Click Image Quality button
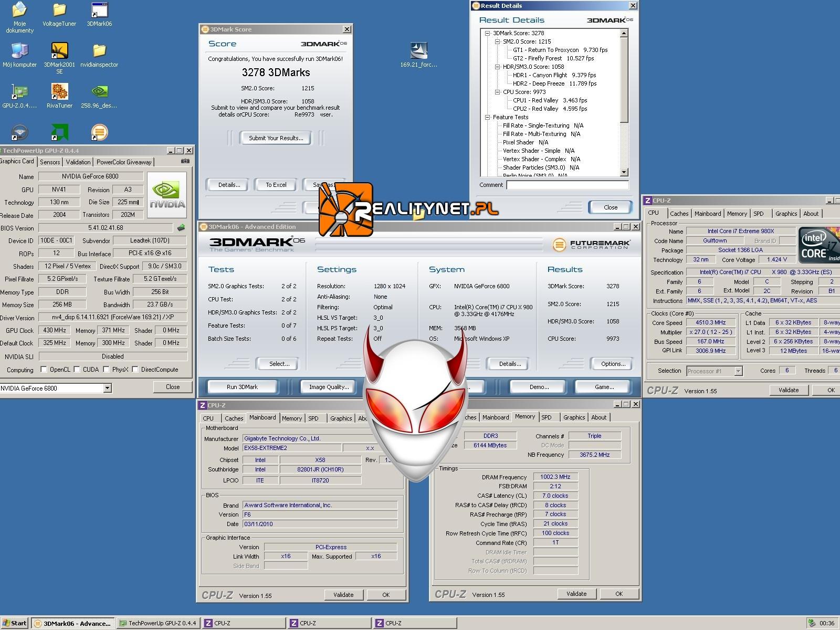The width and height of the screenshot is (840, 630). click(329, 387)
